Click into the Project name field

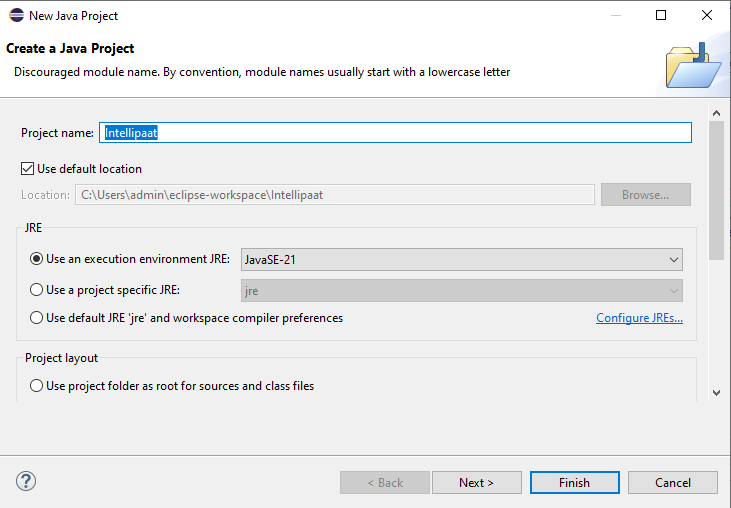coord(395,133)
